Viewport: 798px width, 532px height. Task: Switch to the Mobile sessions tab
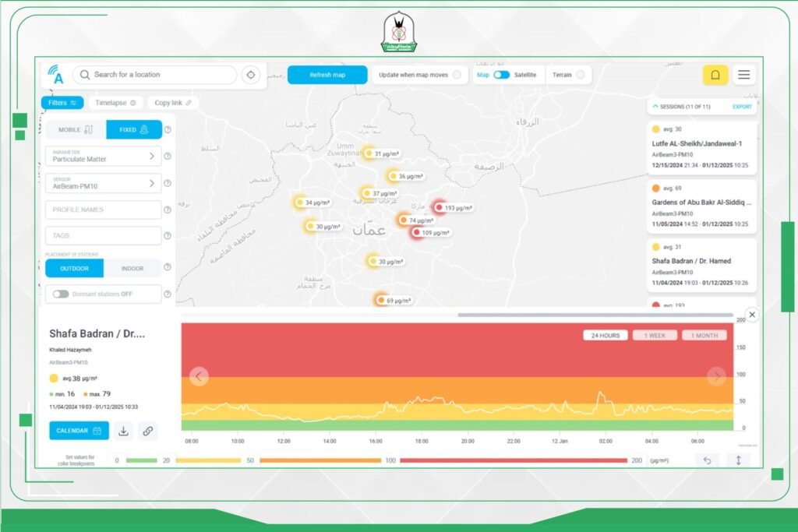pyautogui.click(x=76, y=130)
